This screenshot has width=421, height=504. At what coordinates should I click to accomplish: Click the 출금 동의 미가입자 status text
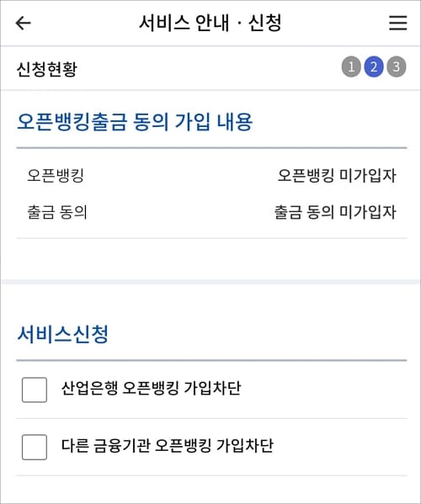click(335, 213)
